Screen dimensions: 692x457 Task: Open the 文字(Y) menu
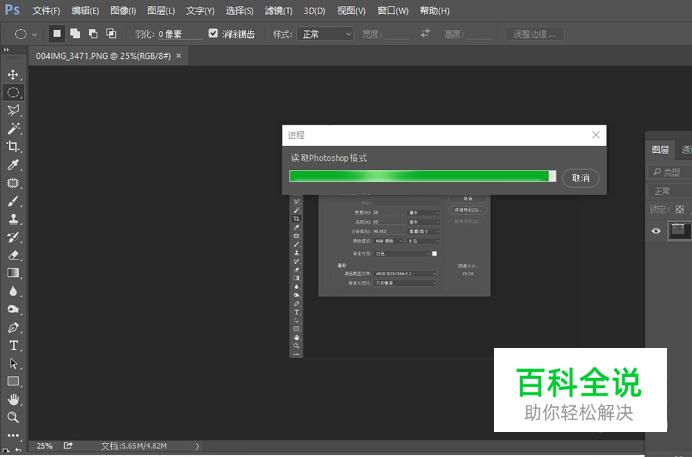[x=200, y=11]
